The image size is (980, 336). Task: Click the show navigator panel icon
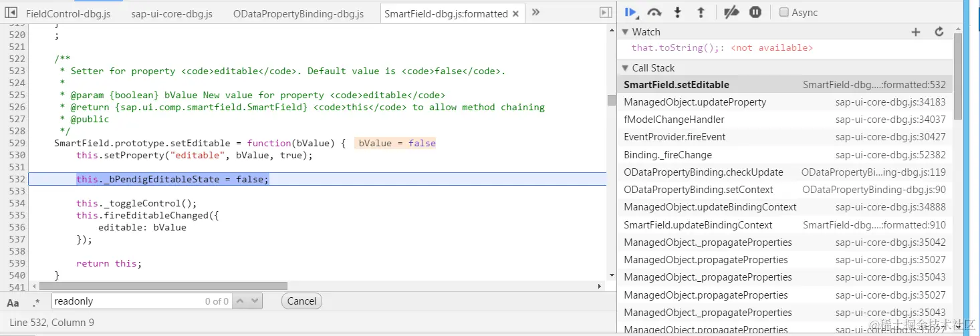(x=10, y=13)
